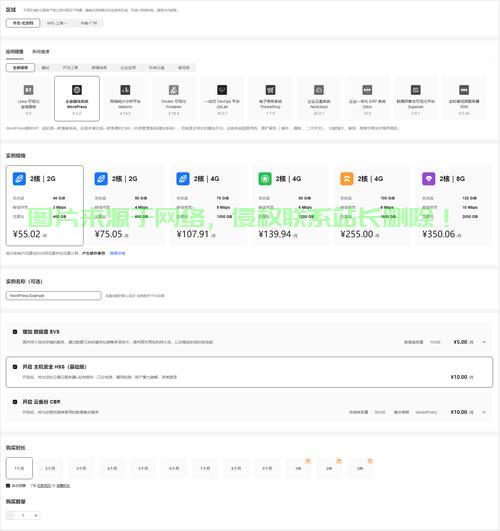The height and width of the screenshot is (531, 500).
Task: Pick the PrestaShop e-commerce image icon
Action: [x=270, y=90]
